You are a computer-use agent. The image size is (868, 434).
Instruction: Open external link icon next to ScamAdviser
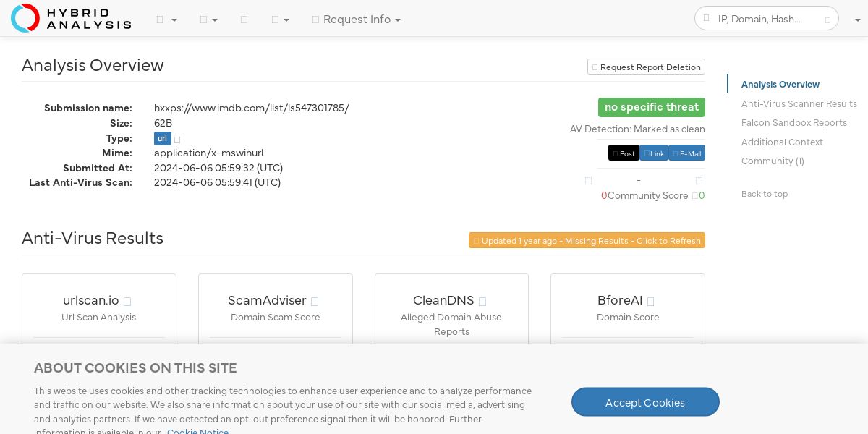point(315,302)
